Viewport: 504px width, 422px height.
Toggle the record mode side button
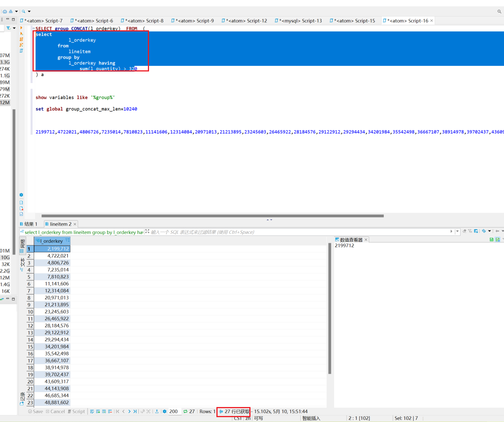(x=22, y=398)
